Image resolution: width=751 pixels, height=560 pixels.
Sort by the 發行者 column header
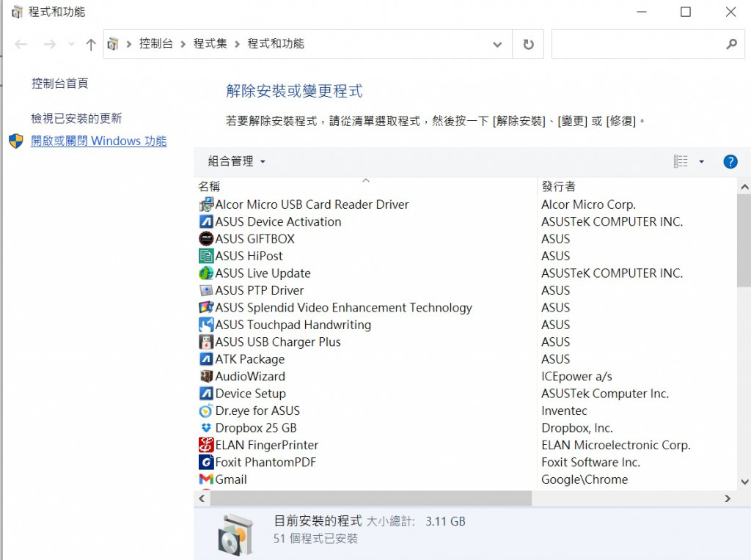(558, 186)
